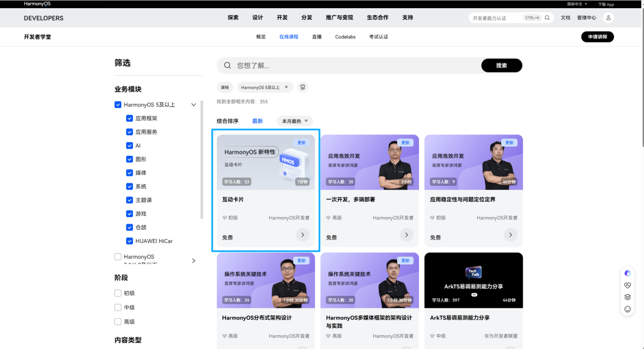Open the 设计 navigation menu
644x349 pixels.
point(257,18)
